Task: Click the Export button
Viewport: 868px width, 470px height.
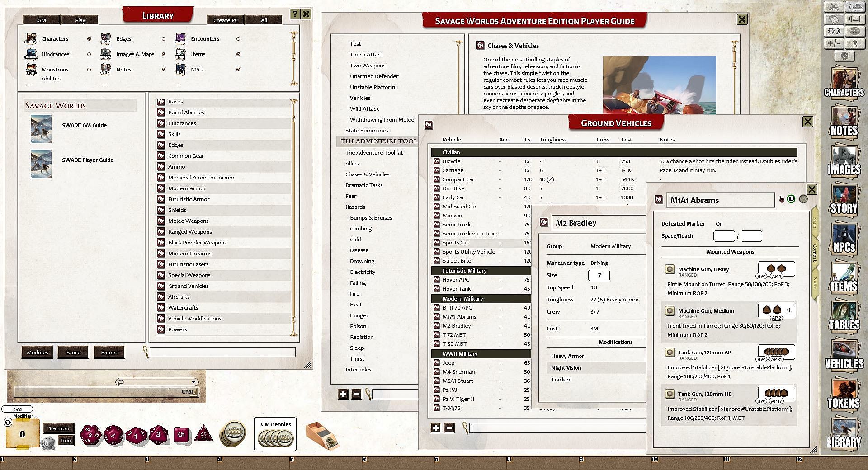Action: point(109,352)
